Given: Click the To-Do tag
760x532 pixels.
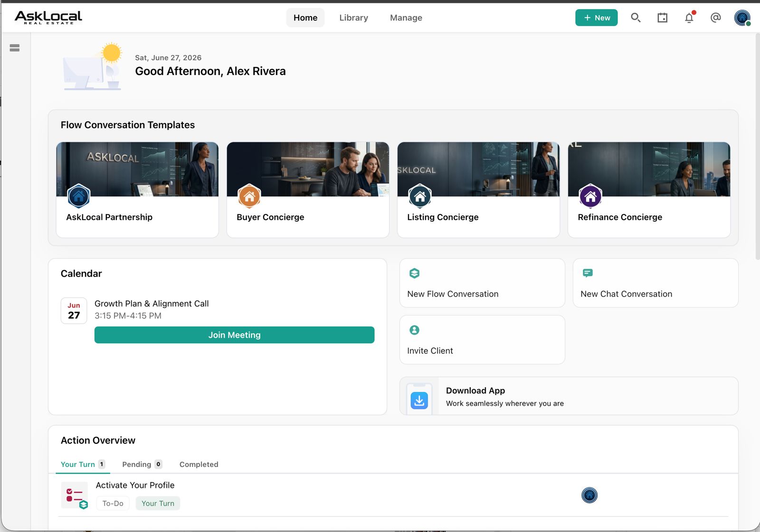Looking at the screenshot, I should [x=113, y=503].
